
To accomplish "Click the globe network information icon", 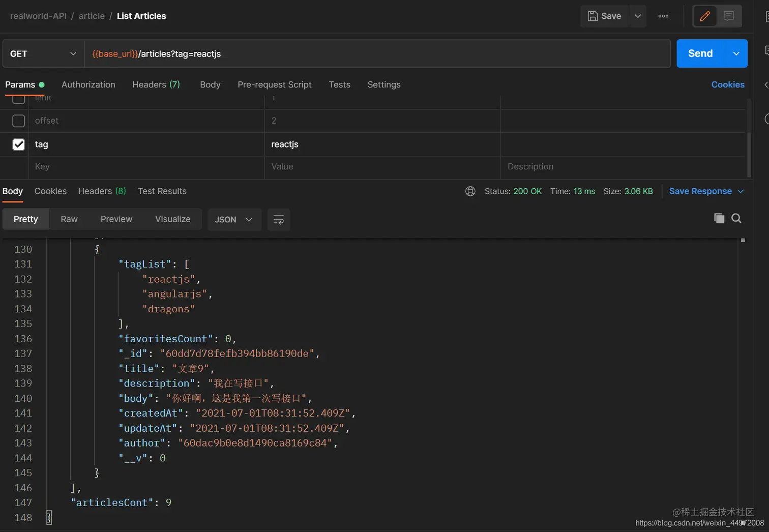I will click(x=470, y=191).
